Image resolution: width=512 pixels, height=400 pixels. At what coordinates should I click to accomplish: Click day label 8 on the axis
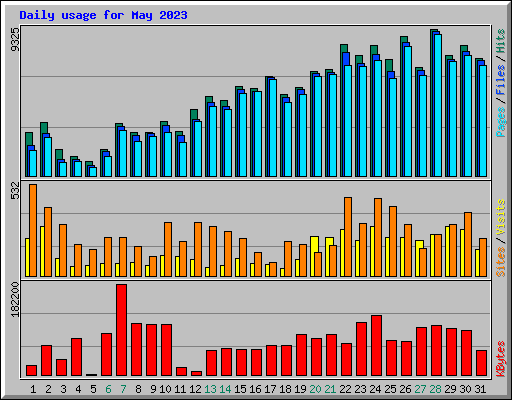[138, 389]
